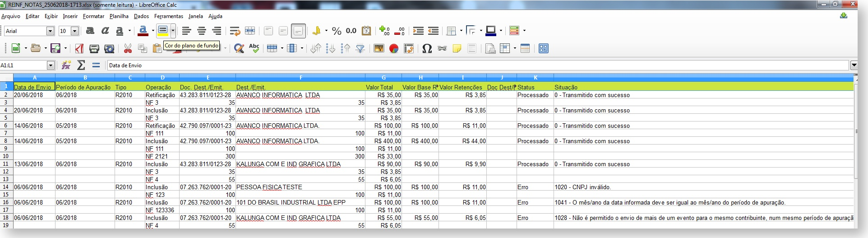Screen dimensions: 868x238
Task: Insert a chart using the chart icon
Action: pos(394,48)
